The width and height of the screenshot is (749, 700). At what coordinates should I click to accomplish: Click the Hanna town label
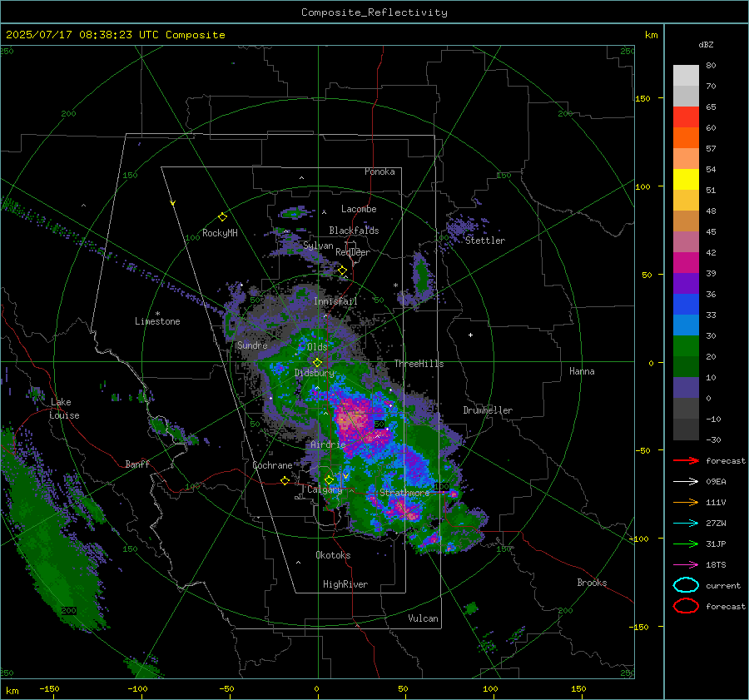(582, 371)
